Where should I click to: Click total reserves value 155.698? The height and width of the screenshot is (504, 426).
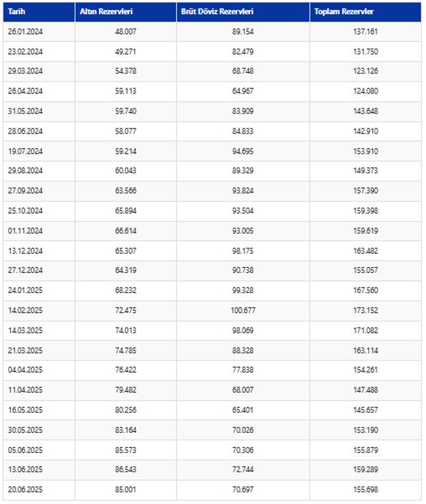(366, 489)
